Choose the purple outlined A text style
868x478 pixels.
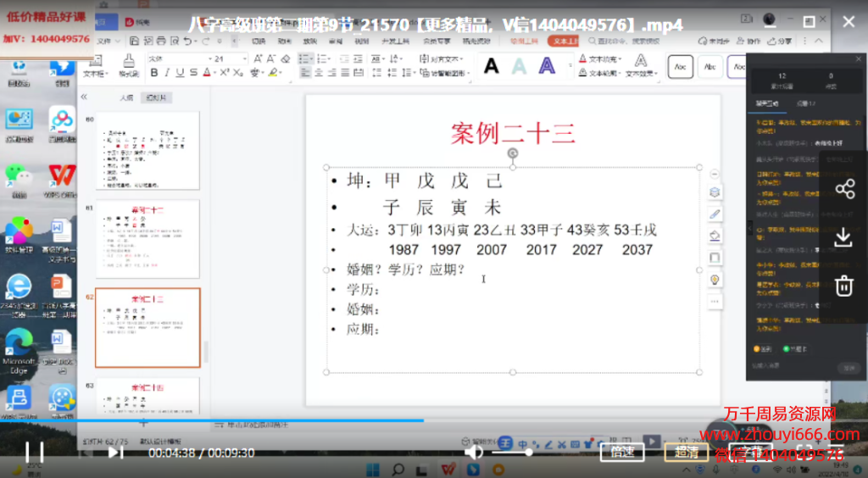tap(547, 66)
